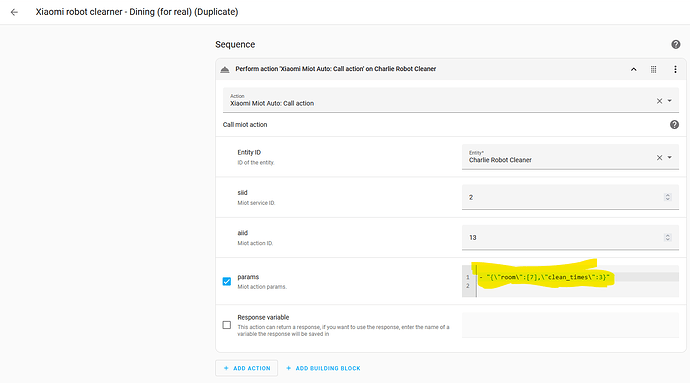This screenshot has height=383, width=690.
Task: Click the Add Action button
Action: [246, 368]
